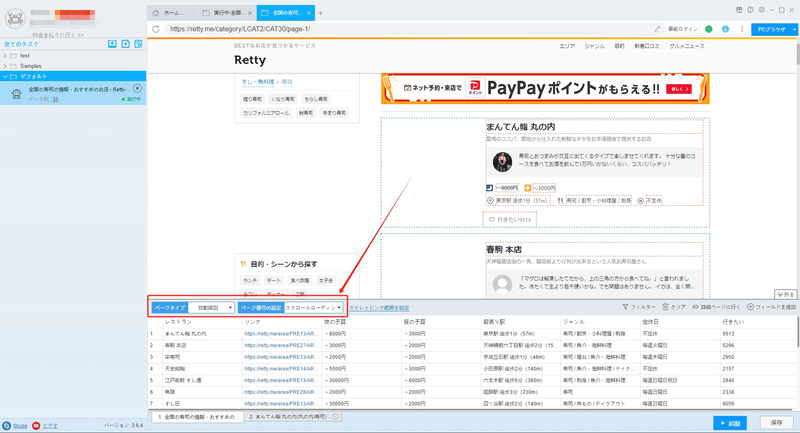The image size is (800, 433).
Task: Click the 全てのタスク heading link
Action: tap(21, 44)
